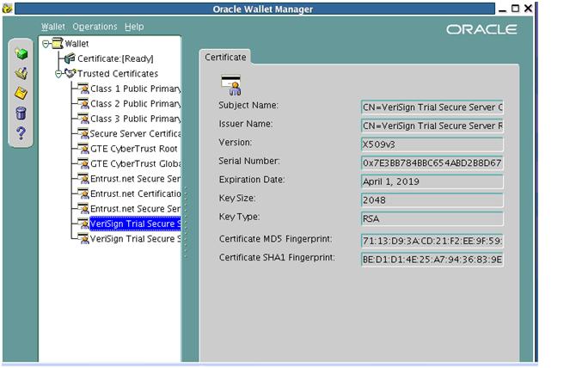The width and height of the screenshot is (588, 368).
Task: Select Secure Server Certificate tree entry
Action: [x=135, y=133]
